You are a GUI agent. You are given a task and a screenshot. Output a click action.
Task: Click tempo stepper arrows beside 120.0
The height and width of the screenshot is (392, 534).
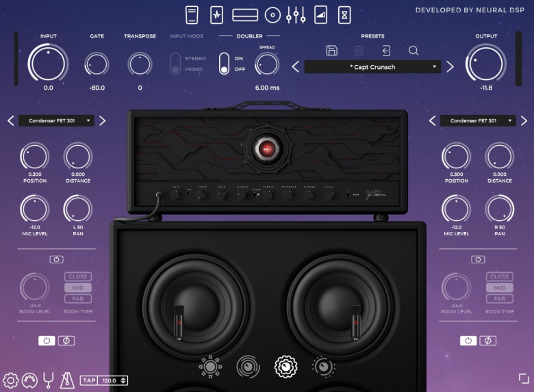point(123,380)
